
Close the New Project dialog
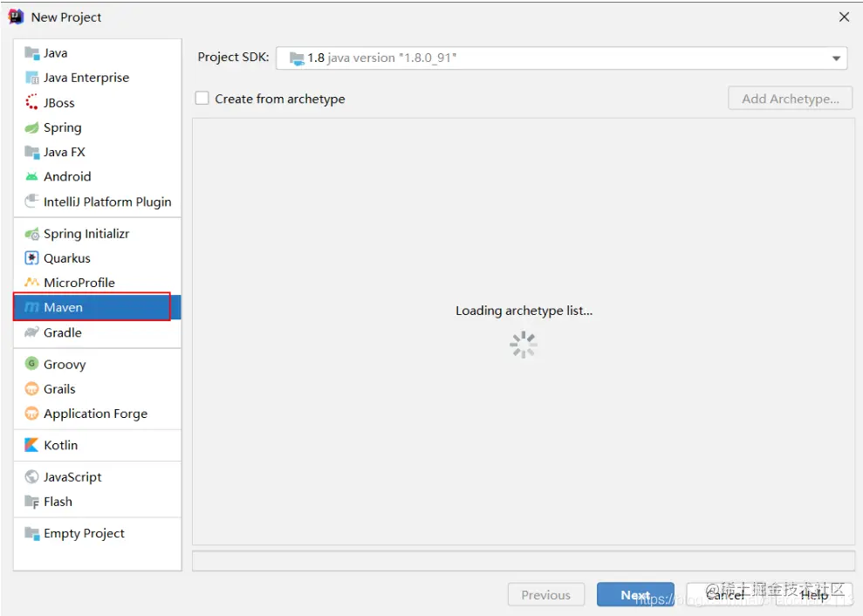(845, 17)
